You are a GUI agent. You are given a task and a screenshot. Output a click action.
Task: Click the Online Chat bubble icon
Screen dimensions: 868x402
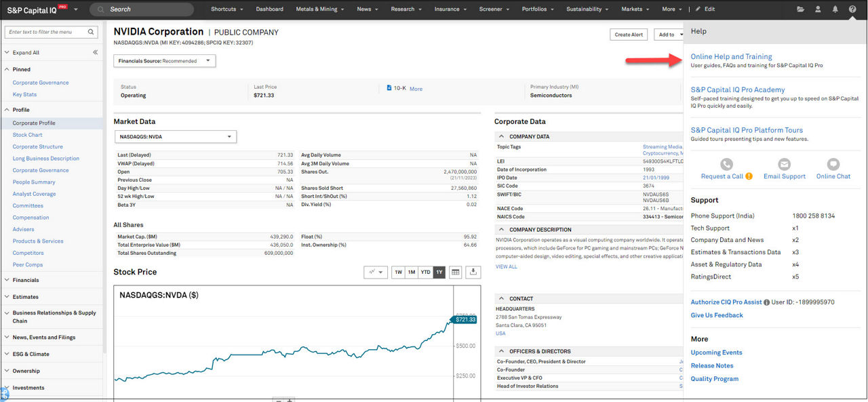pyautogui.click(x=833, y=164)
